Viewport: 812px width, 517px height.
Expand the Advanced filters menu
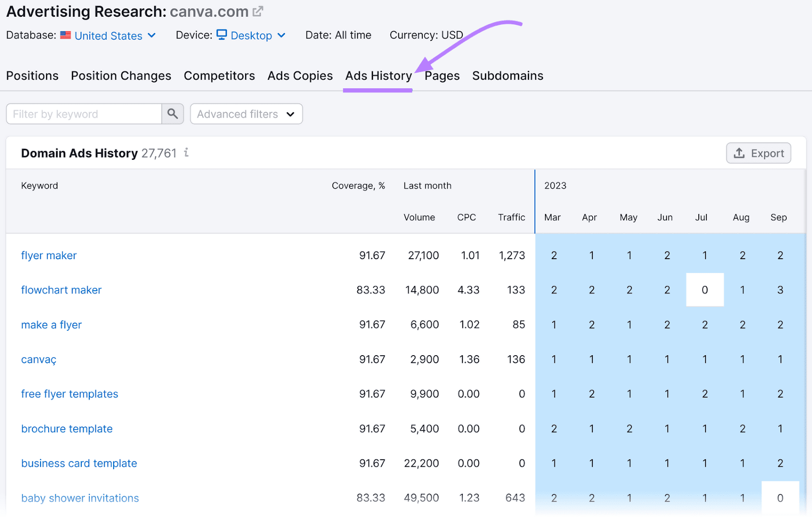(x=246, y=114)
